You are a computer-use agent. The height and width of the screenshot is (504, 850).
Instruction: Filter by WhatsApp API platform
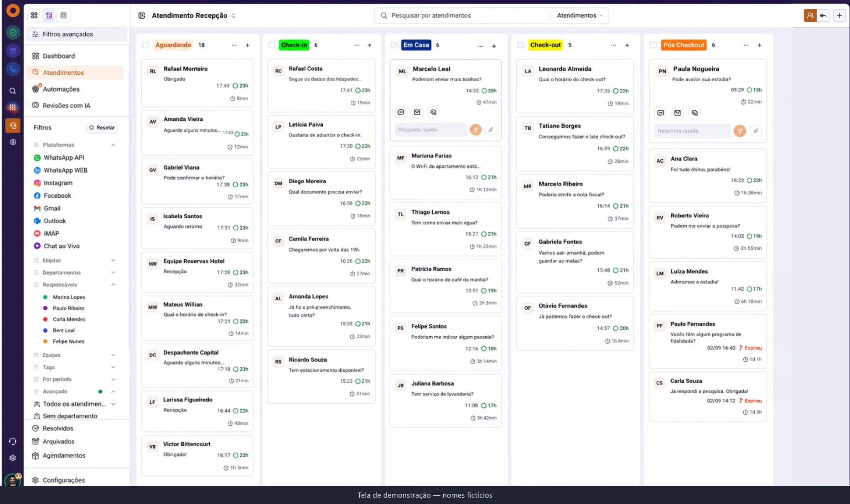click(64, 158)
